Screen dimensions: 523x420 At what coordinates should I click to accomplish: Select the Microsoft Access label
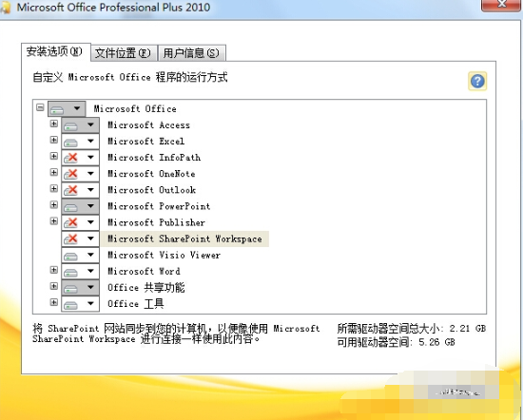click(148, 125)
